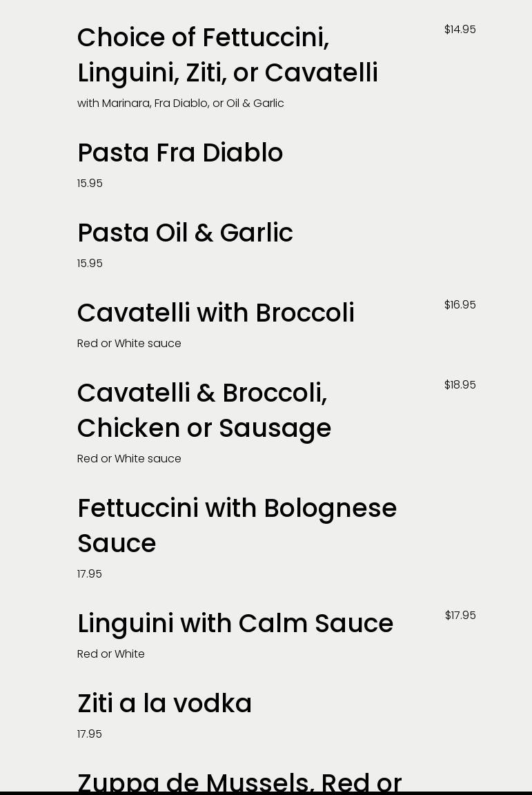Select the Marinara, Fra Diablo description text

pyautogui.click(x=181, y=104)
